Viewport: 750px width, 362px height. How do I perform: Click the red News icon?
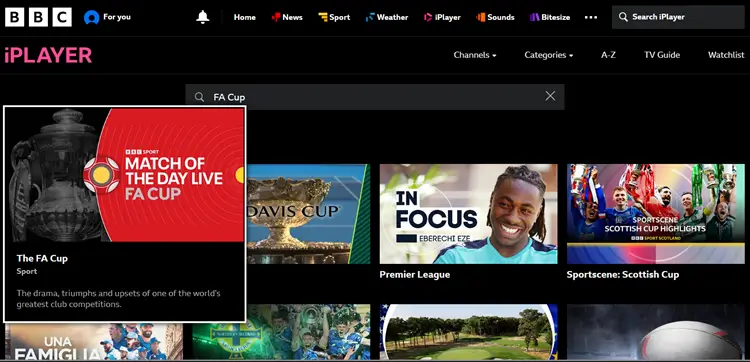click(276, 17)
